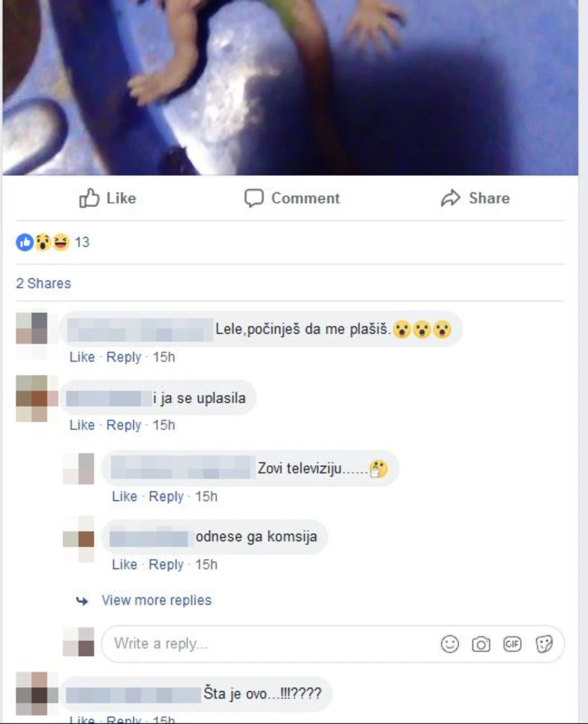Open the GIF picker in the reply box
588x724 pixels.
[513, 644]
